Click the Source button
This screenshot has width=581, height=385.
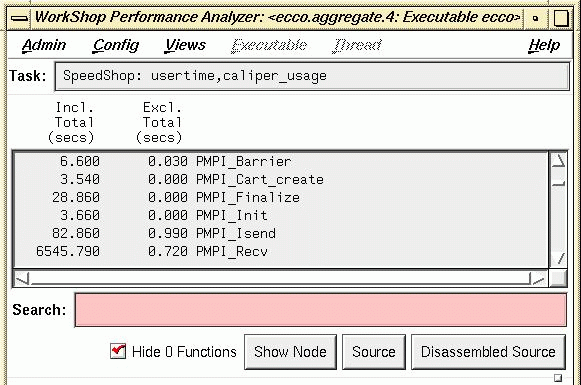click(374, 352)
